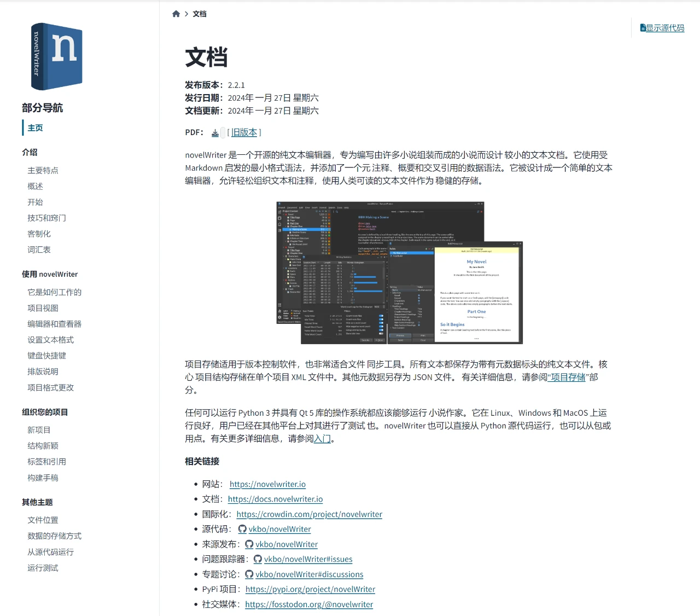This screenshot has width=700, height=616.
Task: Open 词汇表 in sidebar
Action: 39,250
